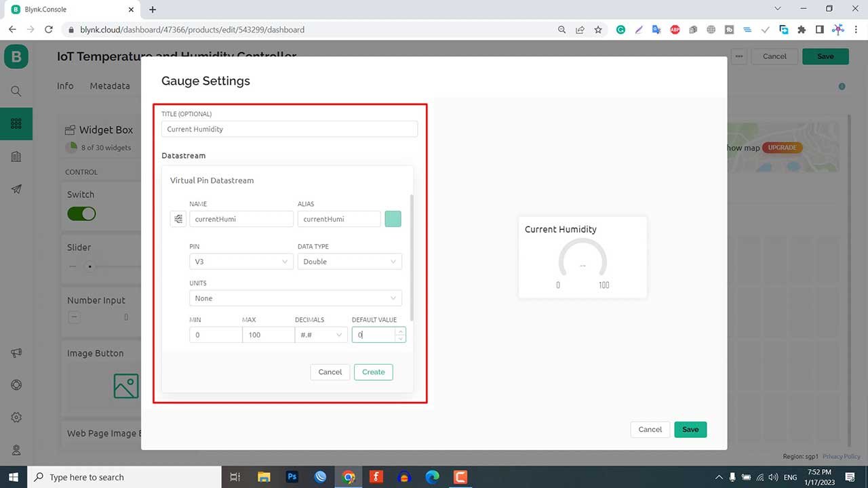Screen dimensions: 868x488
Task: Click inside the Default Value input field
Action: pos(373,334)
